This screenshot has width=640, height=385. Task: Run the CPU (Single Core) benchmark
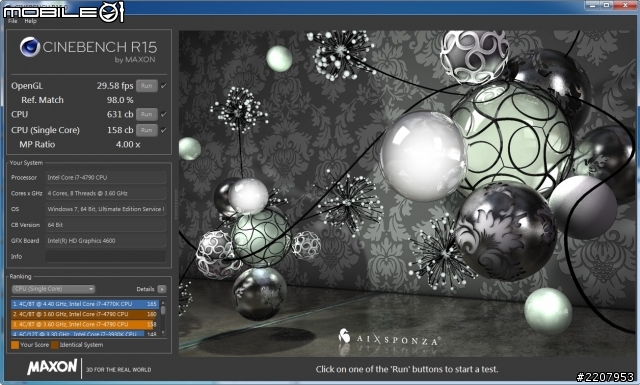tap(147, 130)
